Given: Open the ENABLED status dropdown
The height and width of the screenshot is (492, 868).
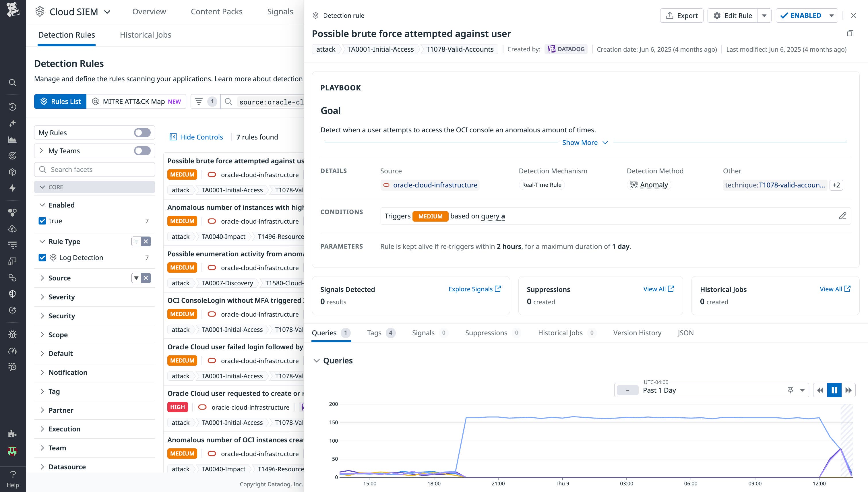Looking at the screenshot, I should [x=832, y=15].
